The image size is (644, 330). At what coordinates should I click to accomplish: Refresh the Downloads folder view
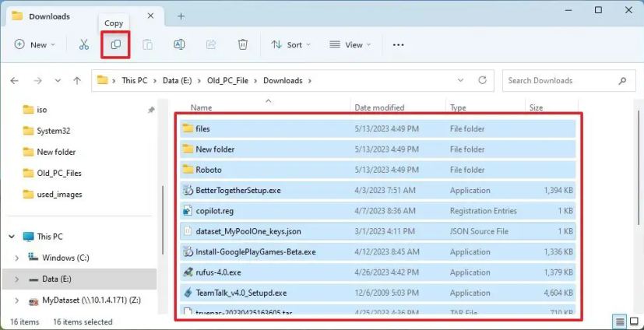[483, 80]
